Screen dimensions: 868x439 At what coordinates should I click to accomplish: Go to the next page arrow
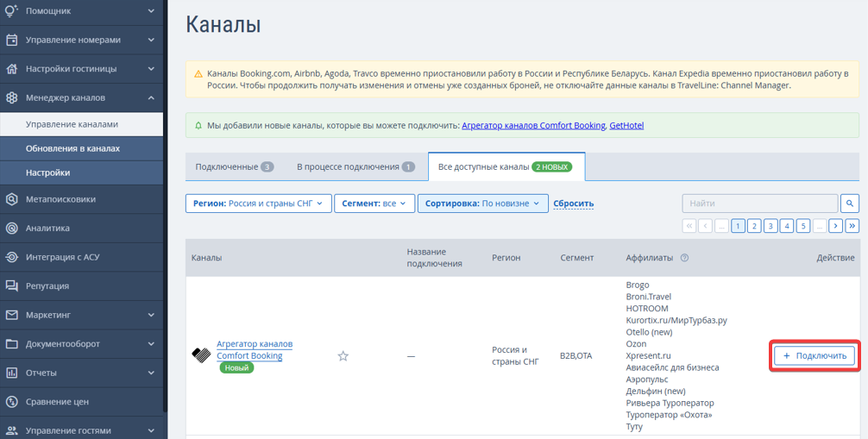pos(836,225)
